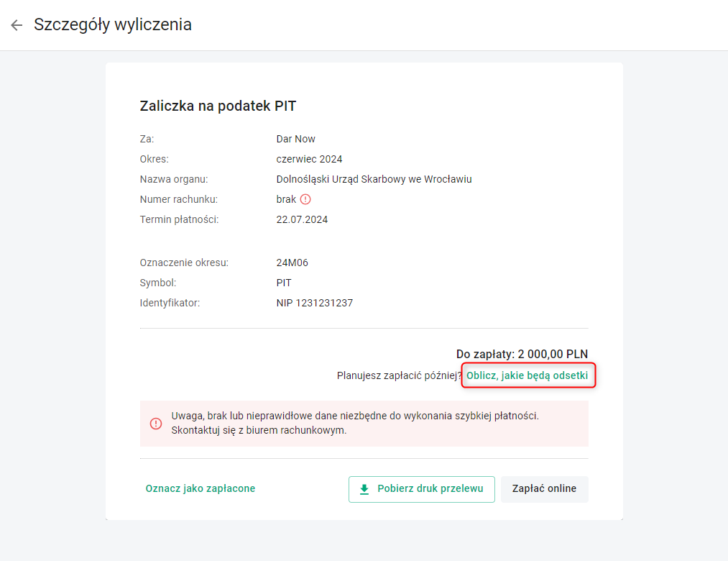Go back using the left arrow icon

[17, 25]
